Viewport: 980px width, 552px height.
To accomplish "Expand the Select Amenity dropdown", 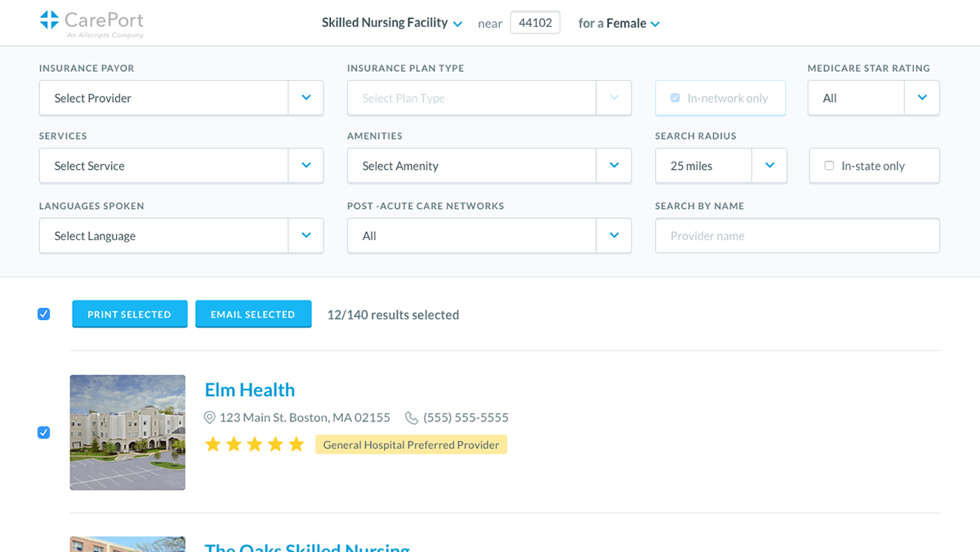I will point(489,166).
